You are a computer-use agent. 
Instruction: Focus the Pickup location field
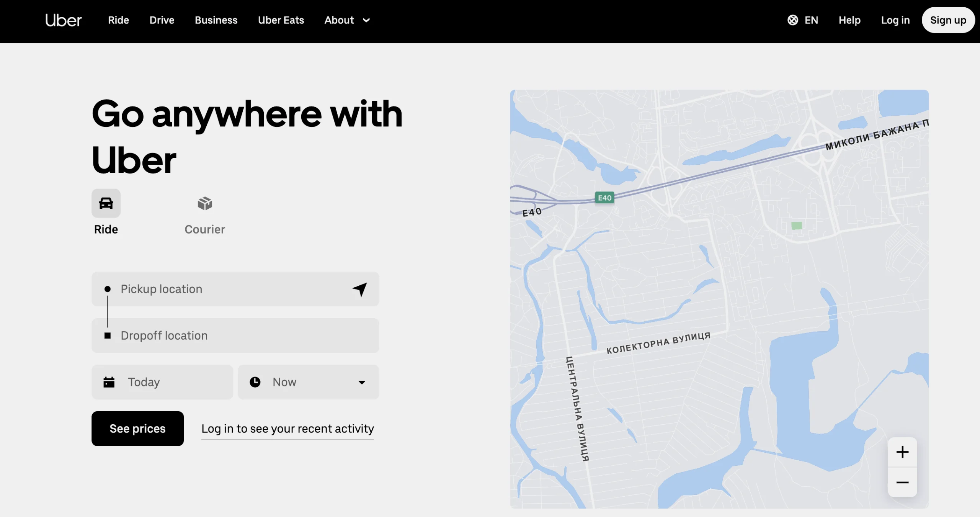[x=230, y=290]
